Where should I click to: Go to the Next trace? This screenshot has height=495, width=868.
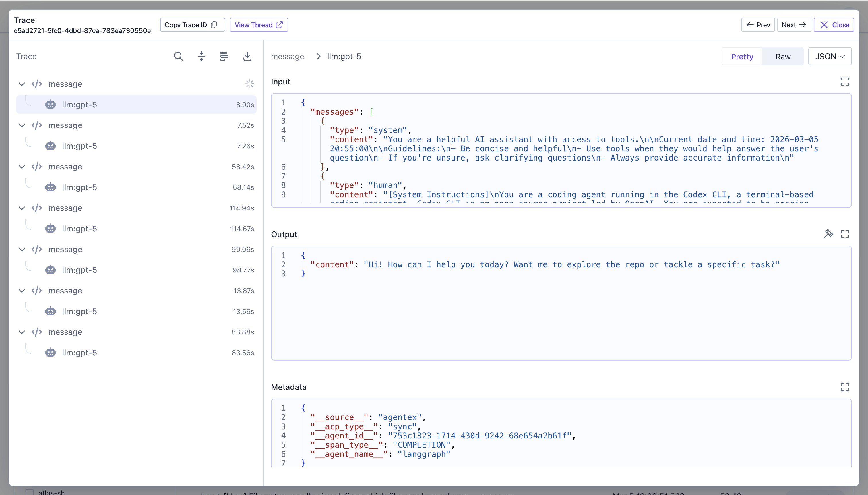[x=794, y=25]
